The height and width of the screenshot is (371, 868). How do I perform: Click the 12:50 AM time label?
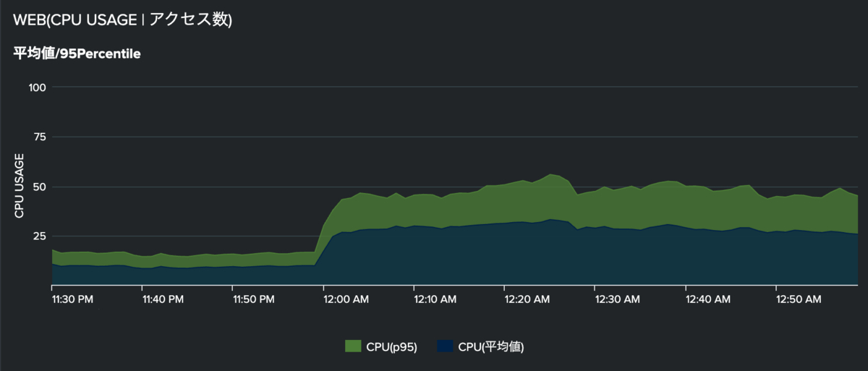pyautogui.click(x=800, y=299)
